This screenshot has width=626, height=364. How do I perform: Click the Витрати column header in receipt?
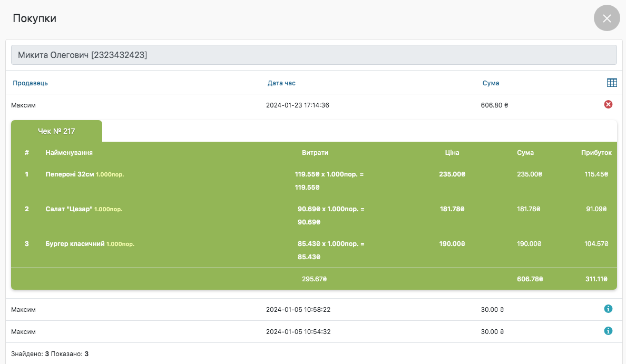click(315, 153)
